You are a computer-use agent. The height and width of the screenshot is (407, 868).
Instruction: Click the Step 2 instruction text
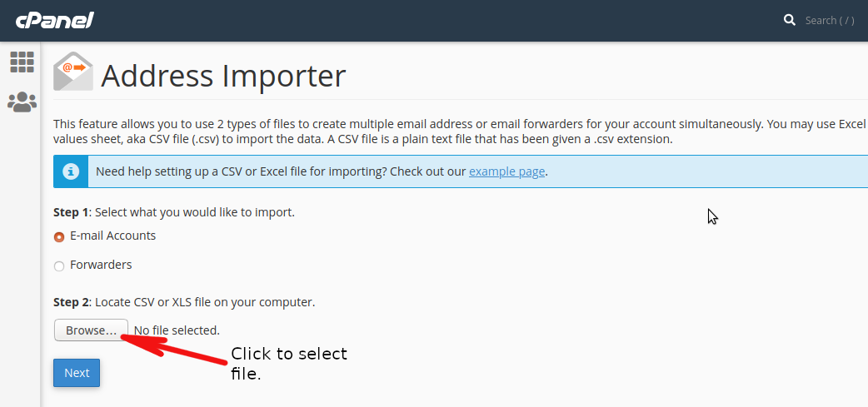(184, 302)
